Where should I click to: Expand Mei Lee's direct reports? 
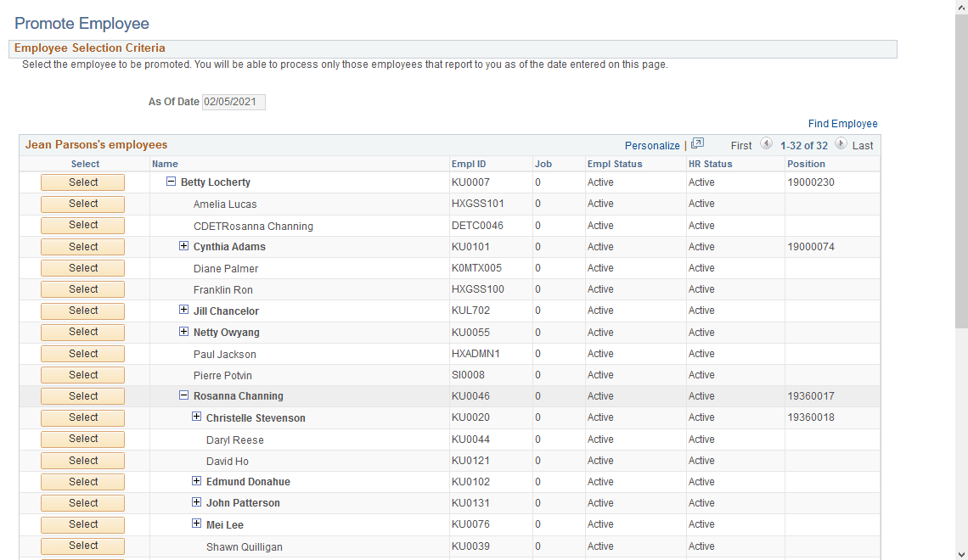click(x=197, y=524)
